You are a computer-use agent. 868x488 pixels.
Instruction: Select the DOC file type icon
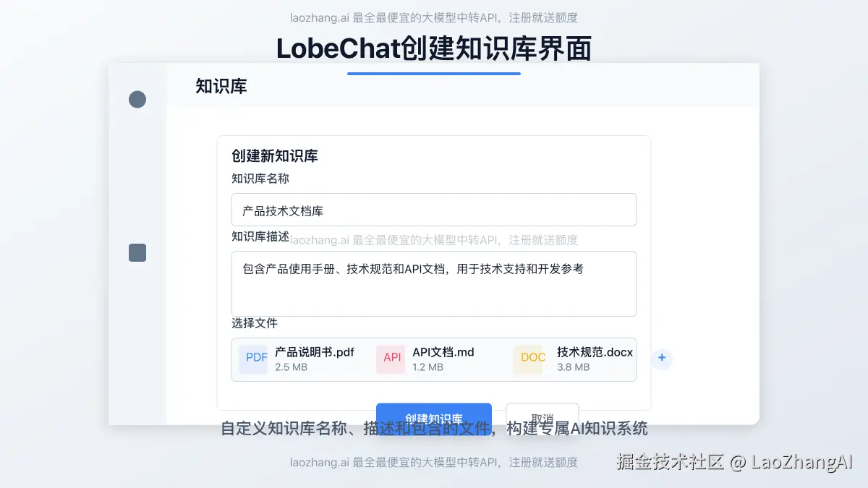[x=529, y=359]
